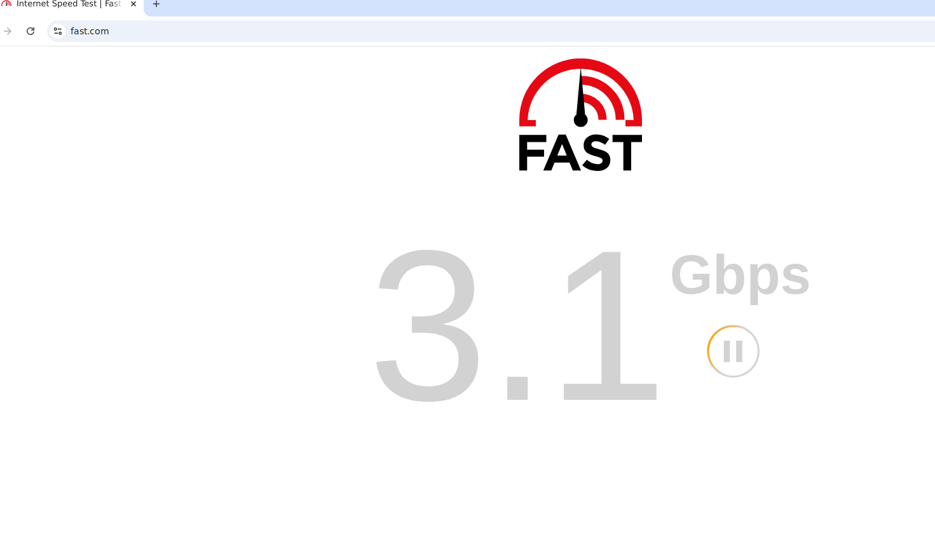Screen dimensions: 935x560
Task: Click the black FAST wordmark
Action: [580, 153]
